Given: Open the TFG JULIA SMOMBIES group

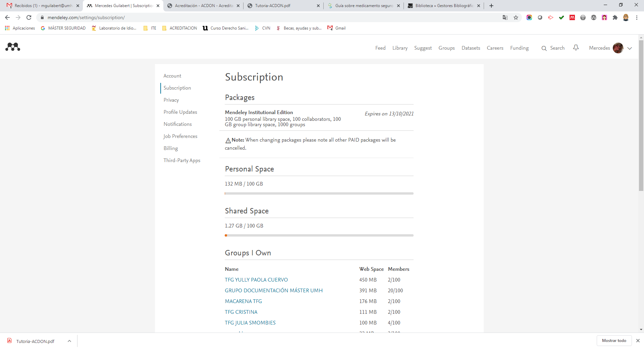Looking at the screenshot, I should [x=250, y=323].
